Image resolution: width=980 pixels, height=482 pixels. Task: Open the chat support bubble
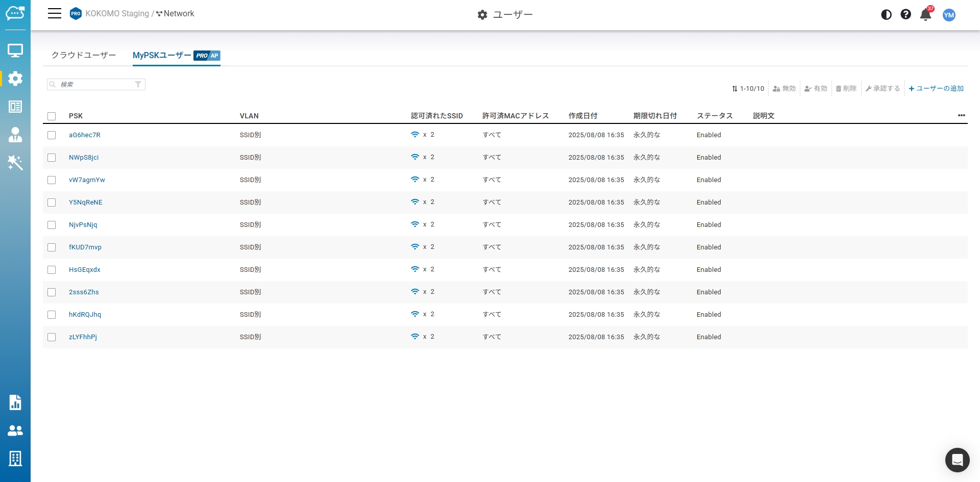(x=957, y=460)
